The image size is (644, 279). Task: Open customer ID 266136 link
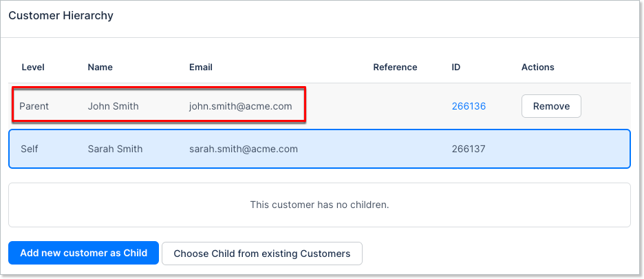469,106
